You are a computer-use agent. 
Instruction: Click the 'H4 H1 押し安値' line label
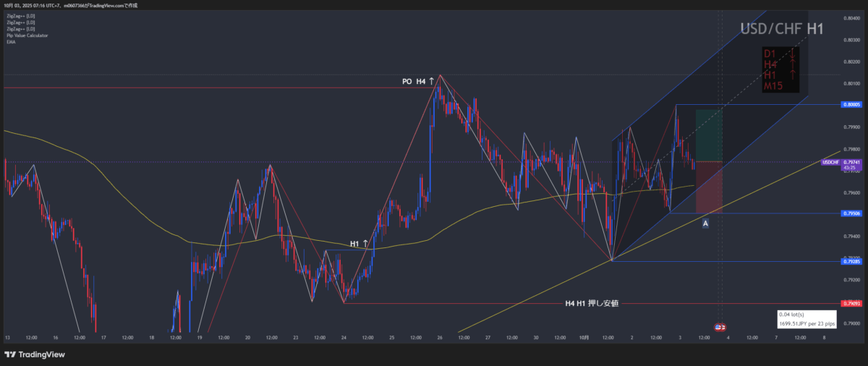point(592,303)
